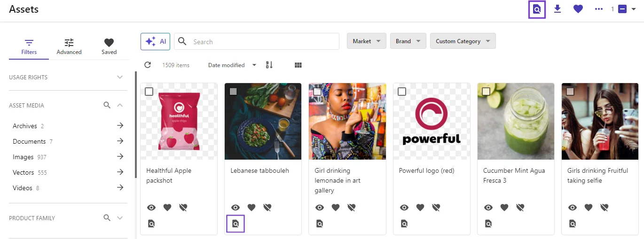Filter by Documents media type
Image resolution: width=644 pixels, height=239 pixels.
point(68,141)
